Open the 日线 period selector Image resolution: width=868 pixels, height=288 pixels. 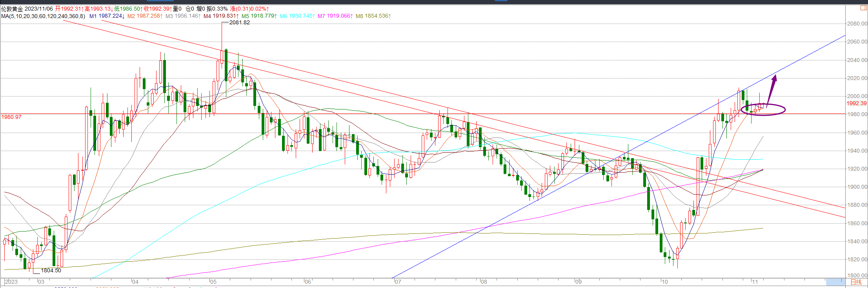click(x=856, y=282)
